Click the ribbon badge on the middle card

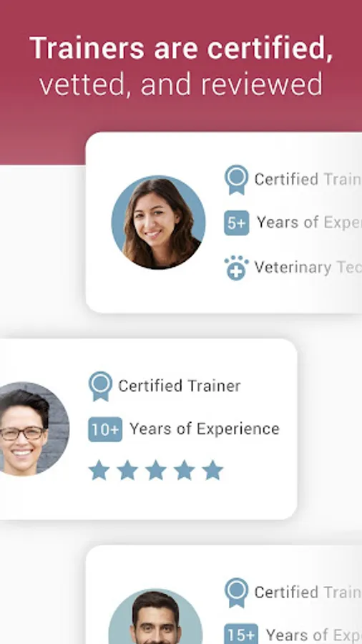pyautogui.click(x=100, y=386)
